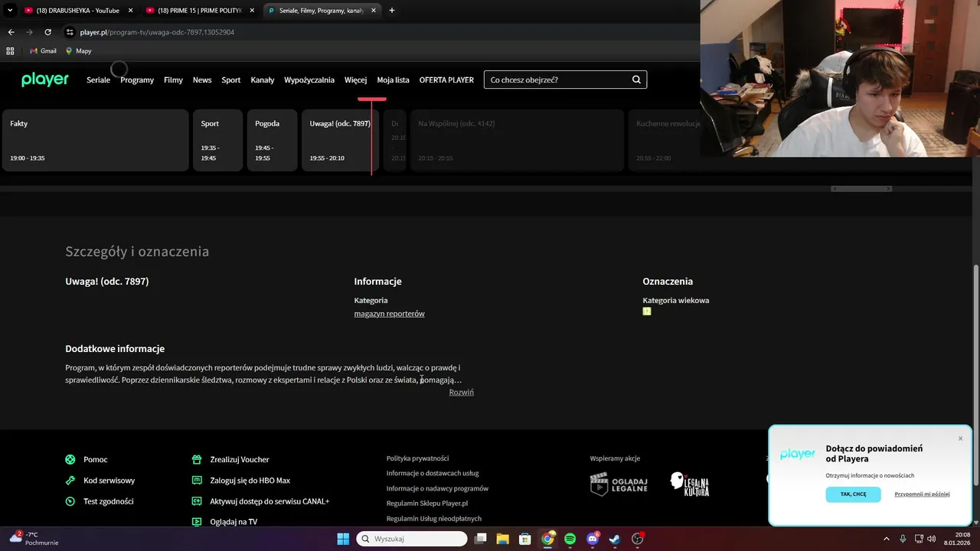Open the magazyn reporterów category link

[389, 314]
